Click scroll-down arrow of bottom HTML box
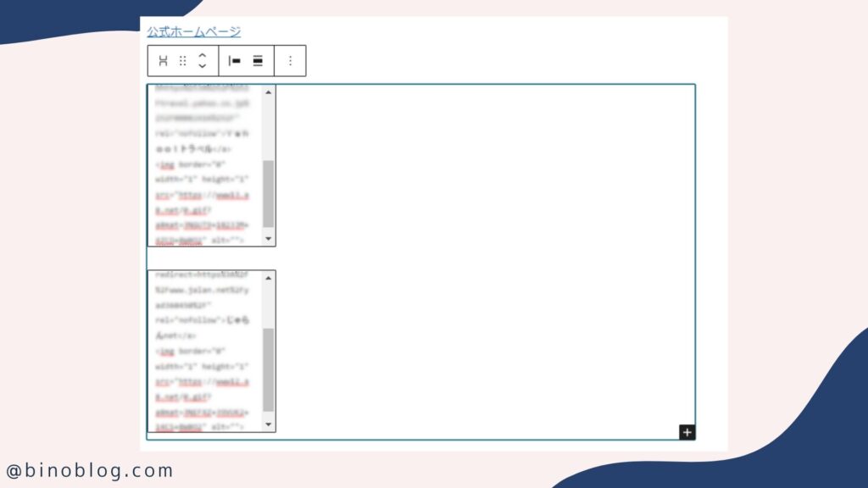868x488 pixels. pyautogui.click(x=269, y=424)
